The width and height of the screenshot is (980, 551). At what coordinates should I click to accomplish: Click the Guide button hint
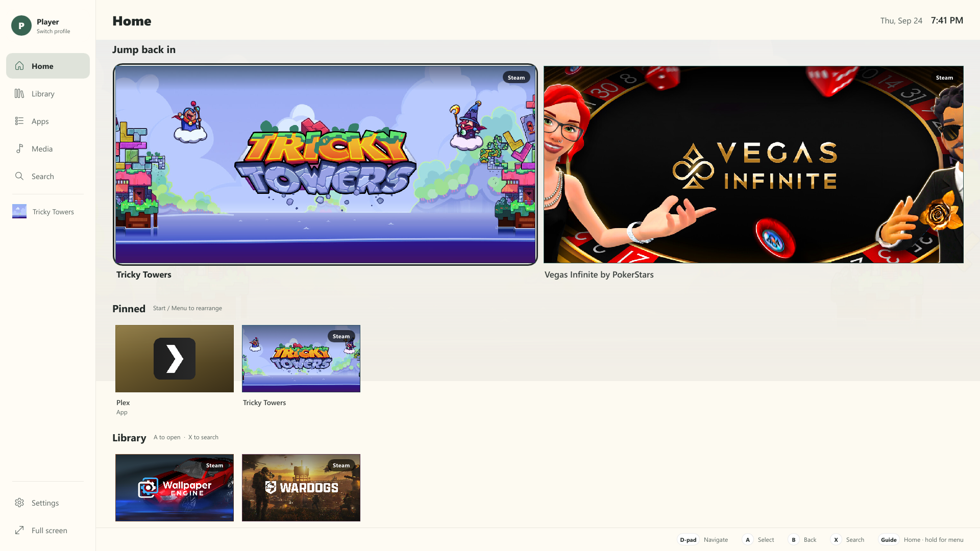click(x=889, y=540)
